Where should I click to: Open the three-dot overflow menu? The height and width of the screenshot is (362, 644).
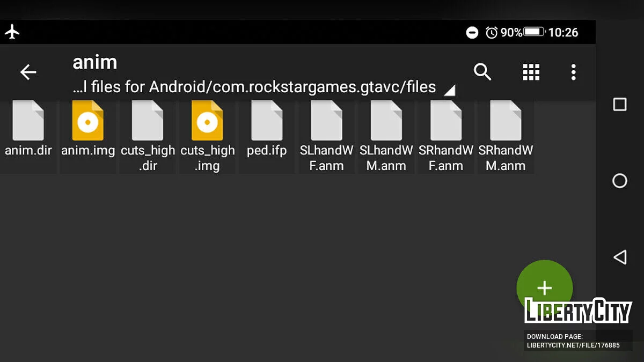click(573, 72)
